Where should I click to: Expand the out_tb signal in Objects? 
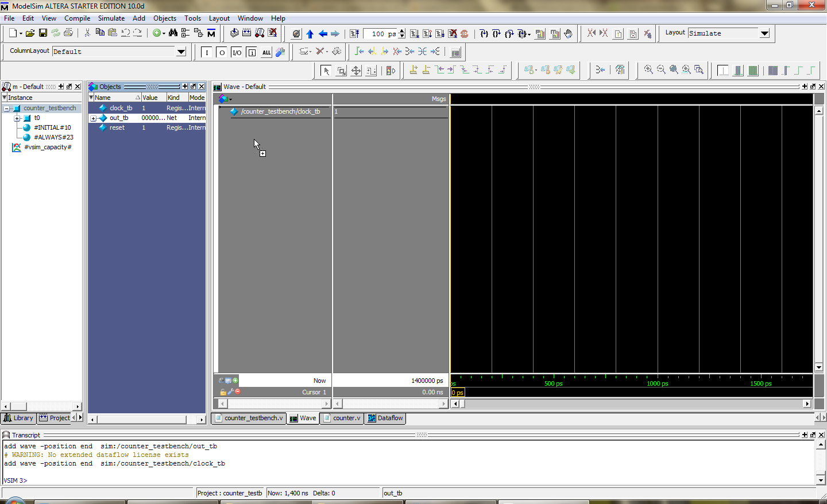93,118
